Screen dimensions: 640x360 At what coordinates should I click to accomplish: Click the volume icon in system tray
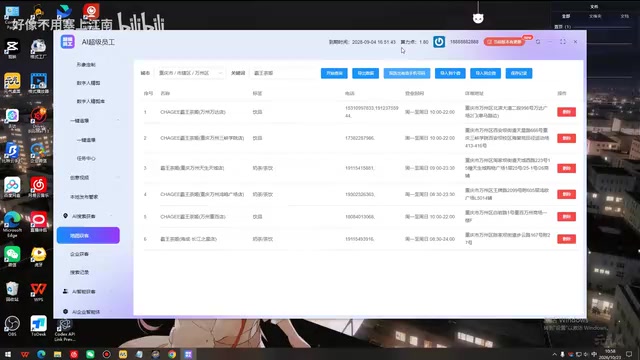tap(586, 354)
